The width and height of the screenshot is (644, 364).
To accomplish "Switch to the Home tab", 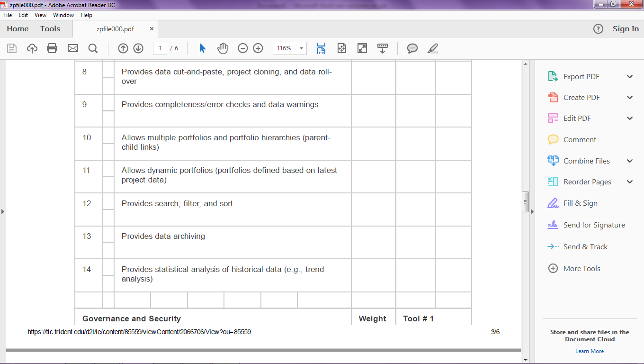I will (x=18, y=28).
